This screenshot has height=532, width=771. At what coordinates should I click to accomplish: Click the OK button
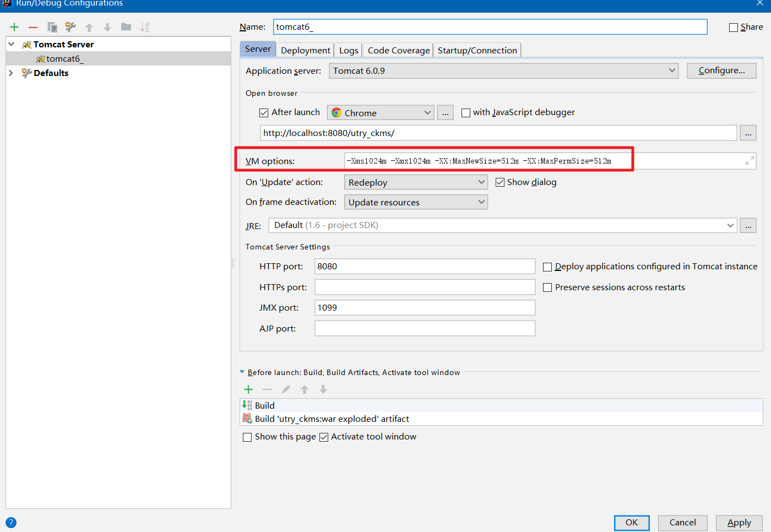point(632,523)
